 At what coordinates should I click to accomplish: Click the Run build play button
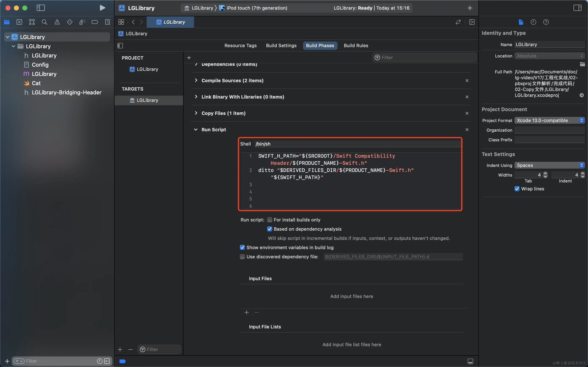pyautogui.click(x=102, y=8)
